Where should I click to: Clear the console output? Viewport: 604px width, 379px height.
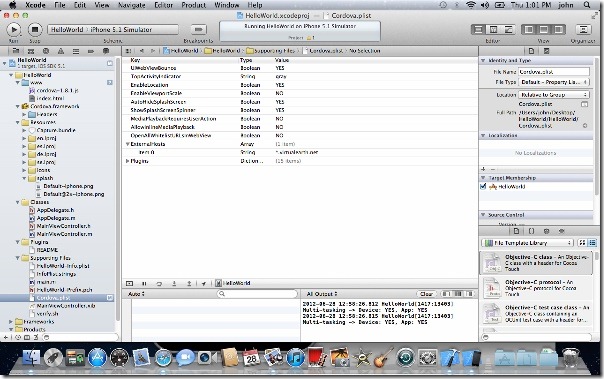point(426,294)
